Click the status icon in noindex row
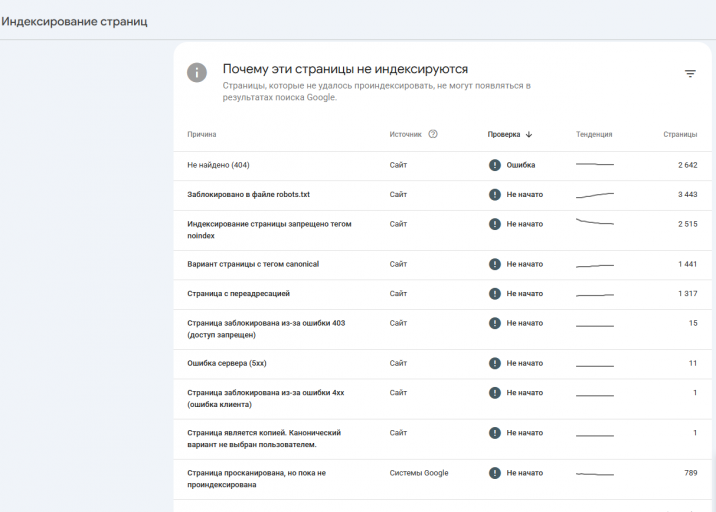 tap(495, 224)
